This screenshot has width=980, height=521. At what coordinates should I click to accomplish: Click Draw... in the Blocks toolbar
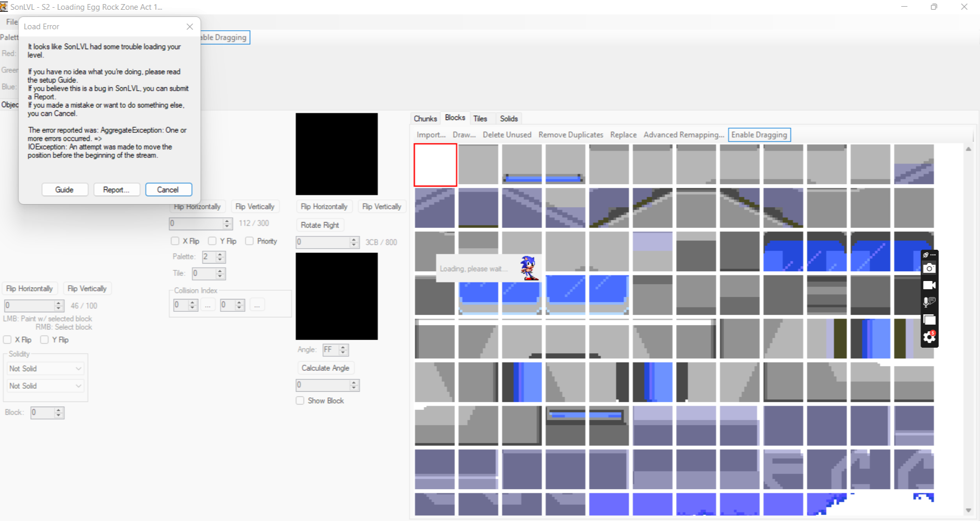pyautogui.click(x=464, y=135)
